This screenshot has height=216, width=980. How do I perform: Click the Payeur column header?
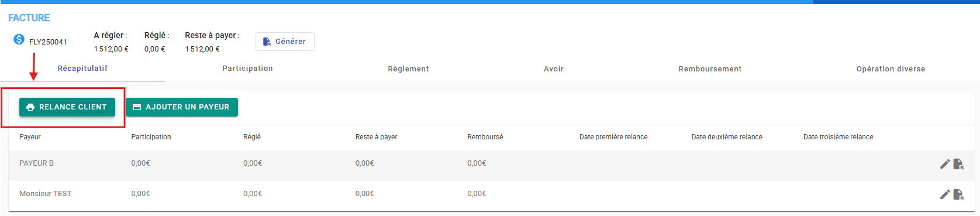coord(30,137)
